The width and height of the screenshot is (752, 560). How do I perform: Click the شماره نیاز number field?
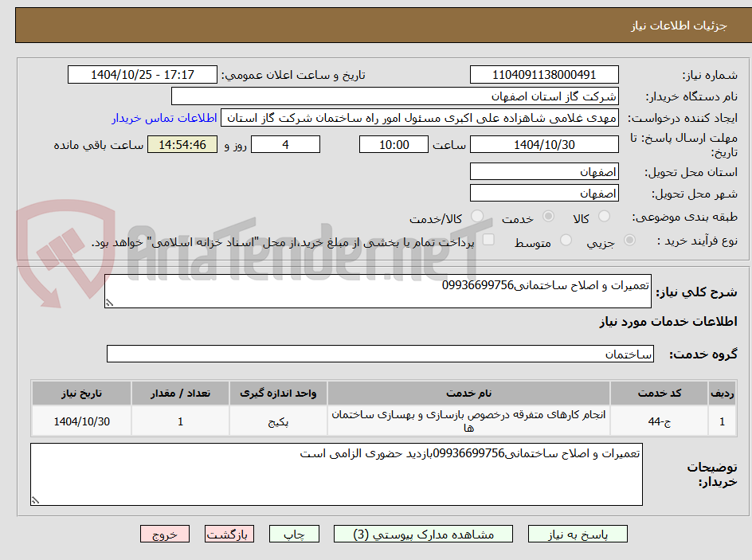pos(544,74)
